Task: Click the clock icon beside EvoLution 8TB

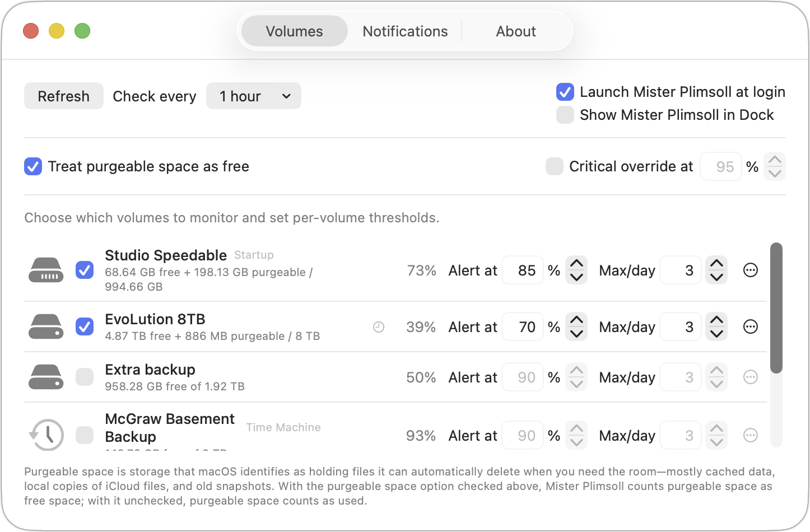Action: tap(379, 327)
